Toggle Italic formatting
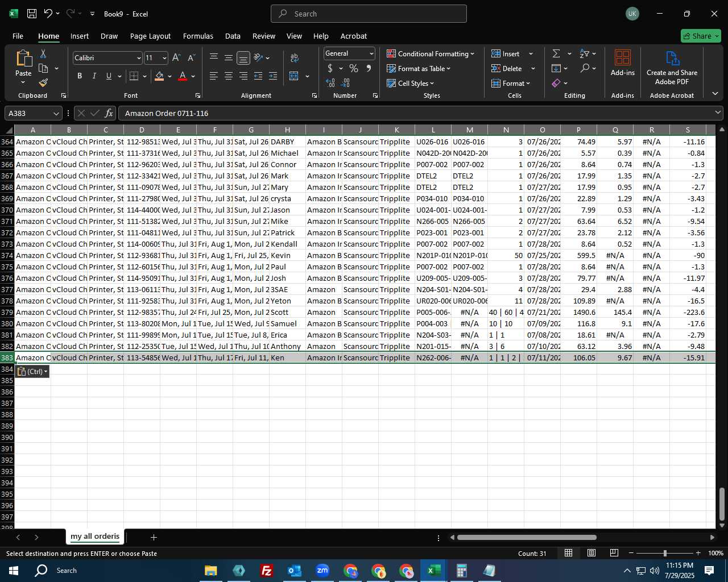The image size is (728, 582). coord(94,76)
